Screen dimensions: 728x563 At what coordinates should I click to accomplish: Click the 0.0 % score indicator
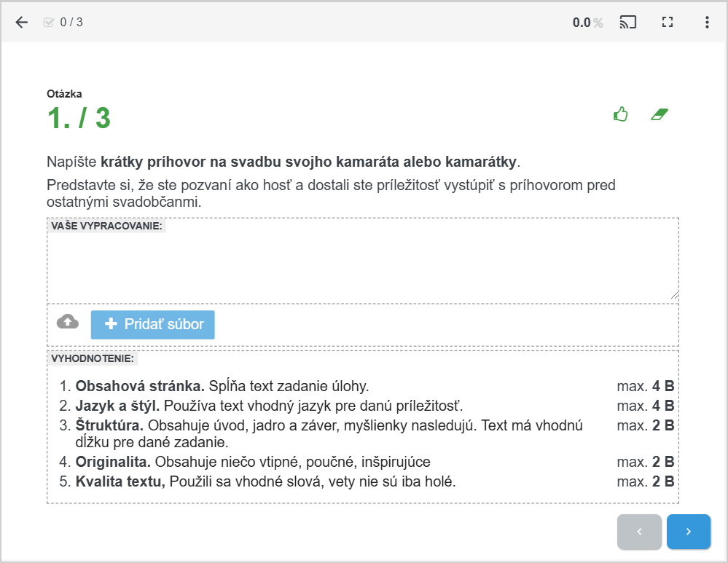[x=587, y=23]
